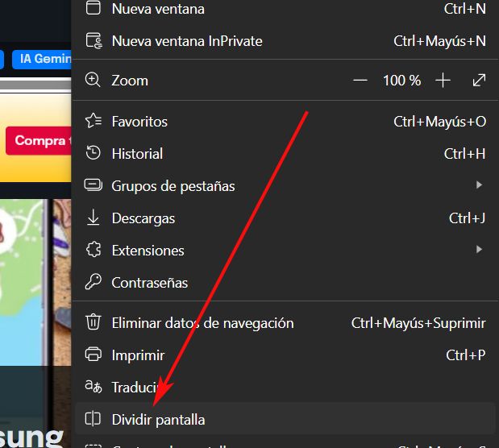Click the Ctrl+N shortcut label
Screen dimensions: 499x448
point(465,9)
